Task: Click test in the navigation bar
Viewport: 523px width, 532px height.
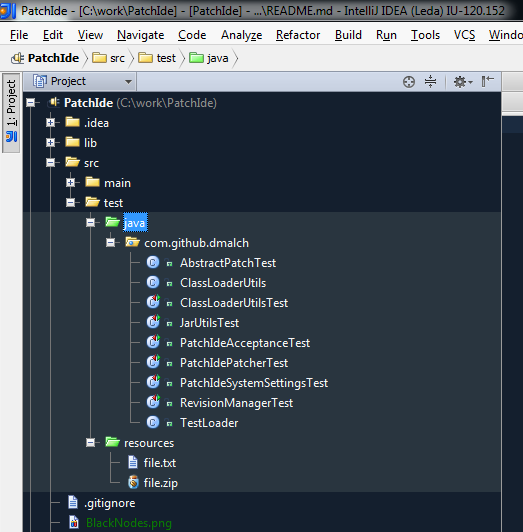Action: [x=157, y=58]
